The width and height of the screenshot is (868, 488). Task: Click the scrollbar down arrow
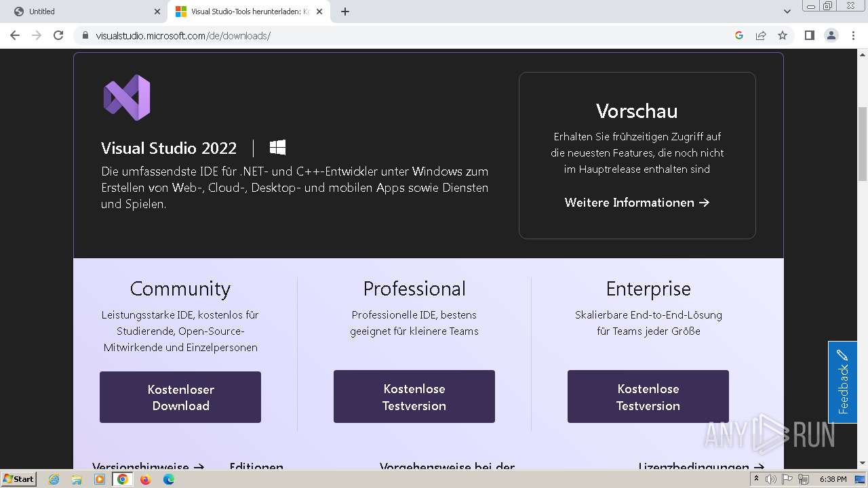click(x=863, y=464)
